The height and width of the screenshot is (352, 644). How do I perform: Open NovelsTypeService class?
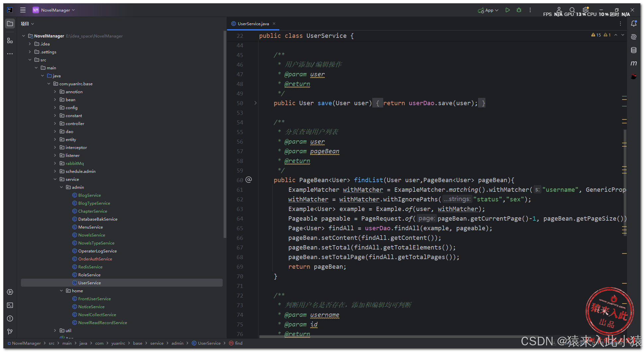(x=96, y=243)
